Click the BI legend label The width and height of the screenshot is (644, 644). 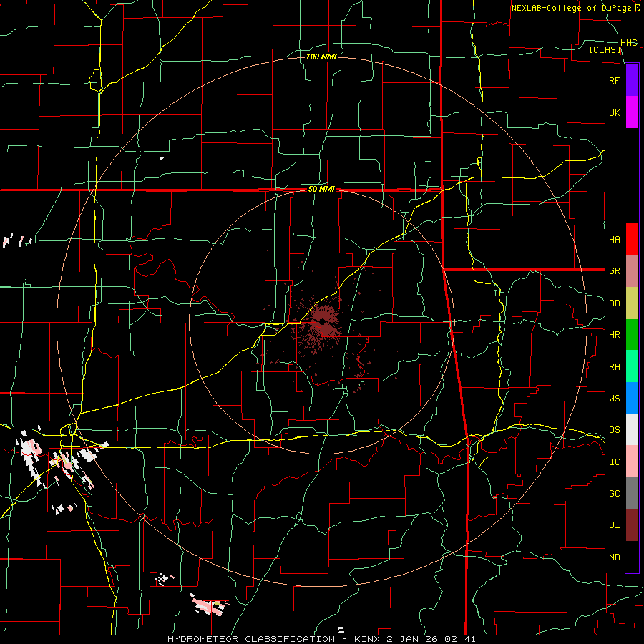[614, 525]
